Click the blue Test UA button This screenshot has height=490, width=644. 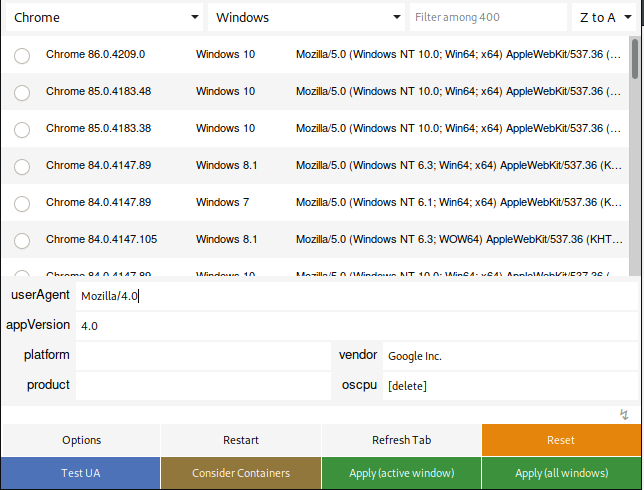[80, 473]
